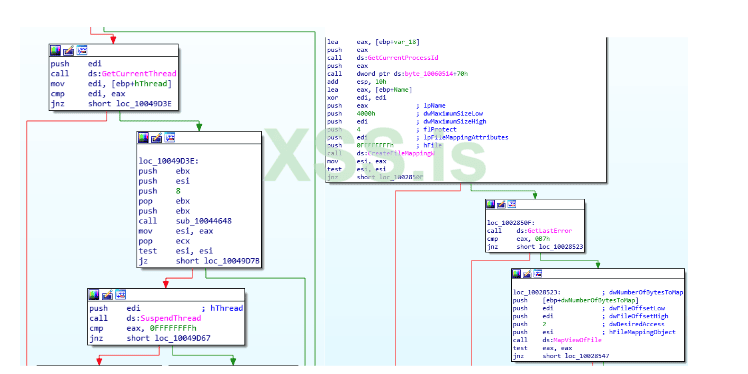Click the color palette icon on GetCurrentThread node
This screenshot has width=748, height=374.
pyautogui.click(x=55, y=51)
